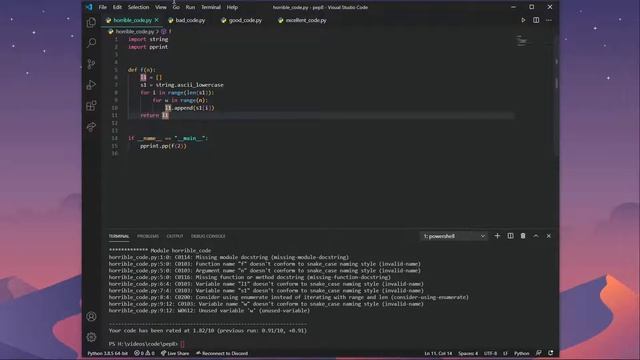Open the Live Share activity bar icon
640x360 pixels.
tap(91, 127)
